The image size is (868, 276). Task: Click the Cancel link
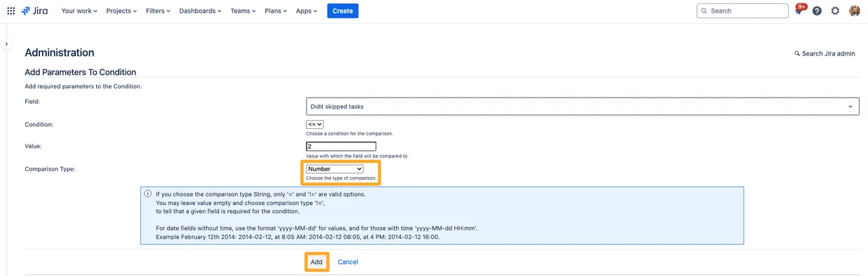coord(348,262)
